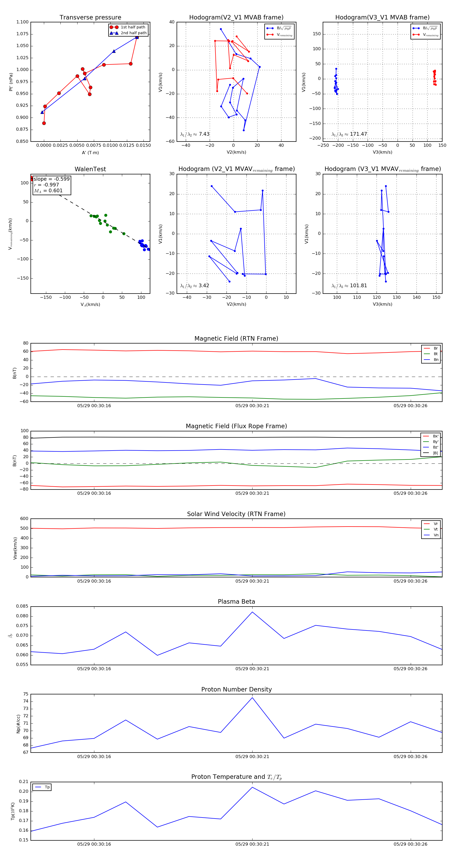Image resolution: width=473 pixels, height=868 pixels.
Task: Click the 'Np(#/cc)' y-axis label
Action: tap(18, 724)
